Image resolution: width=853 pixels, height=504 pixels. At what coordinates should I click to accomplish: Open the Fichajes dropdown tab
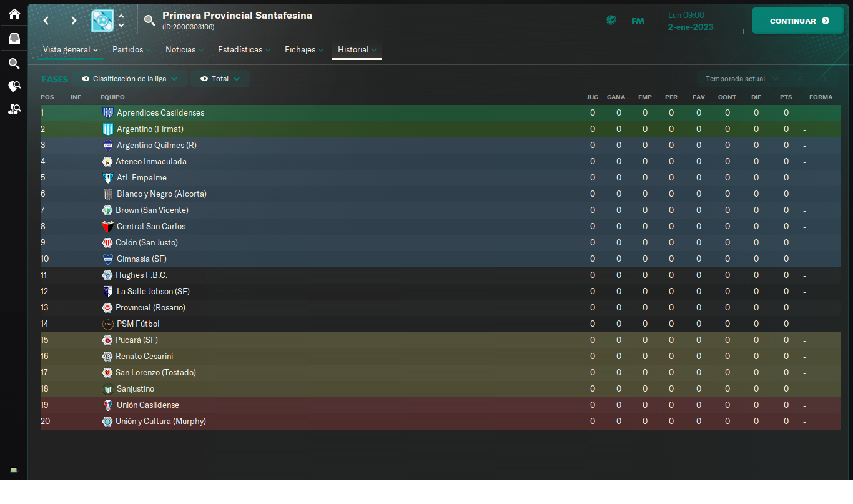[304, 49]
